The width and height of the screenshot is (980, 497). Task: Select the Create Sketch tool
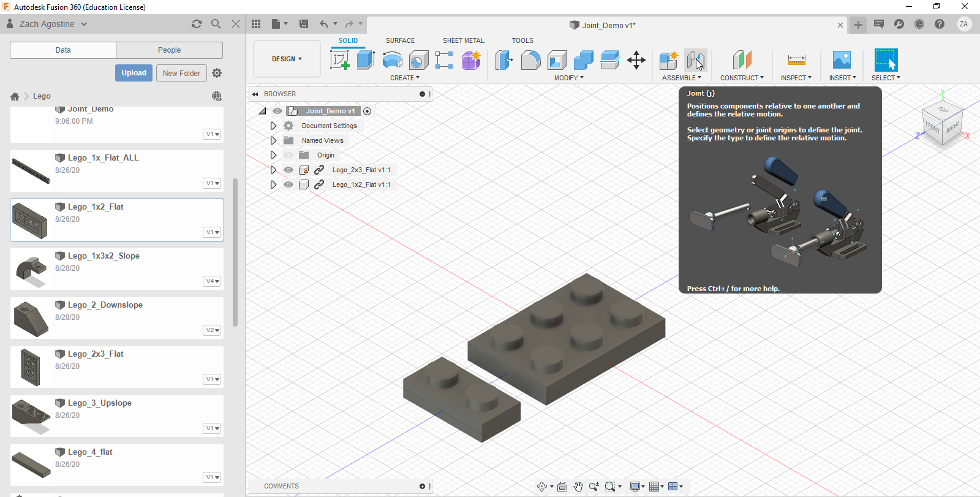[339, 60]
